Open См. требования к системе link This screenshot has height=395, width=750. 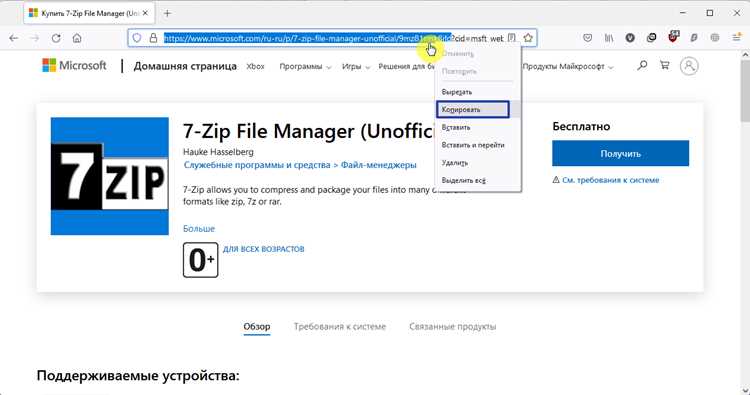click(611, 180)
